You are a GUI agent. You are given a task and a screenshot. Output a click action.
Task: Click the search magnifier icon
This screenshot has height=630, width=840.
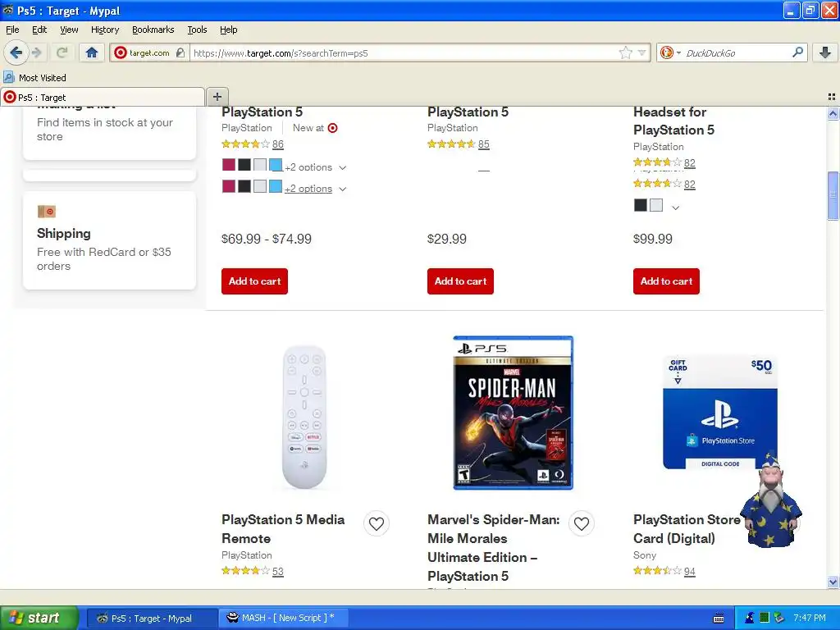[x=797, y=52]
